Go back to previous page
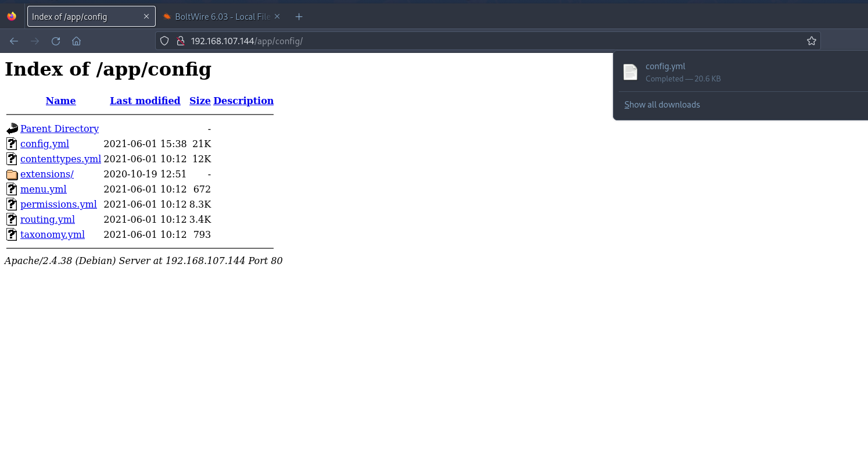This screenshot has height=474, width=868. pyautogui.click(x=14, y=41)
